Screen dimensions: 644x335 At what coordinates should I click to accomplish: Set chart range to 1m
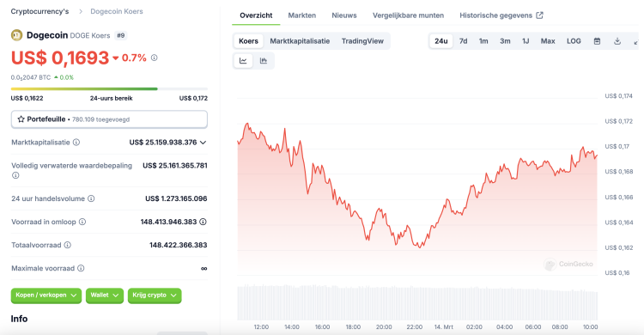click(x=483, y=41)
